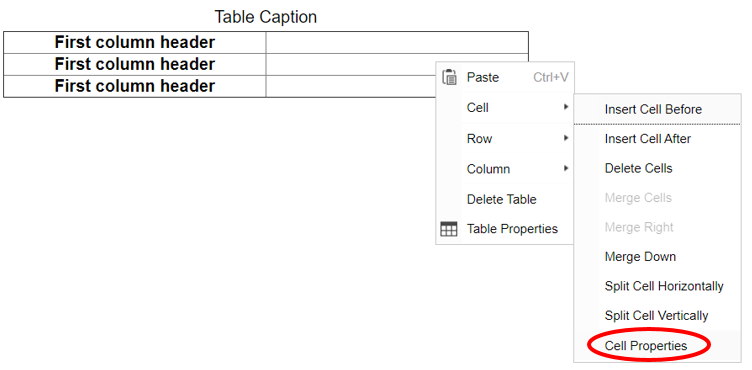
Task: Expand the Cell submenu arrow
Action: pyautogui.click(x=566, y=107)
